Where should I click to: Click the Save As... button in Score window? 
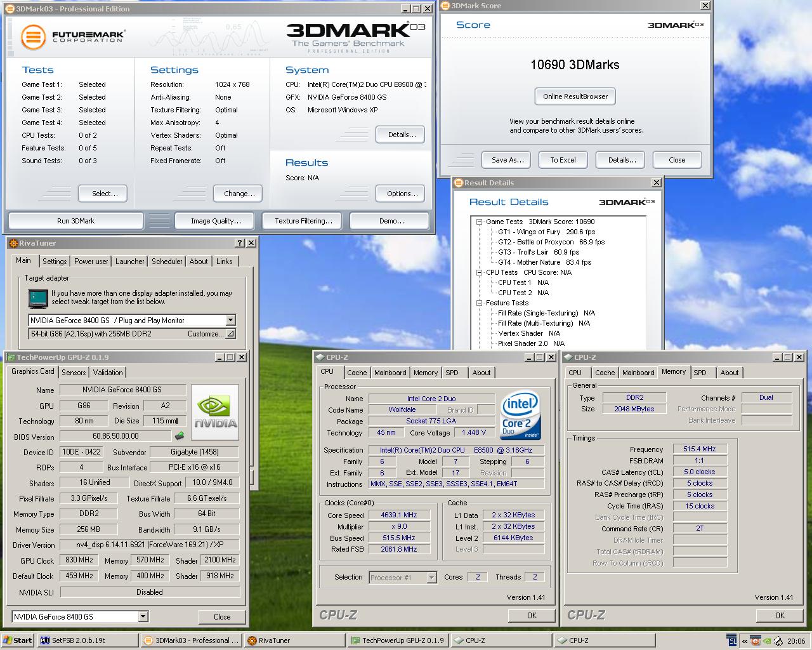(x=507, y=160)
